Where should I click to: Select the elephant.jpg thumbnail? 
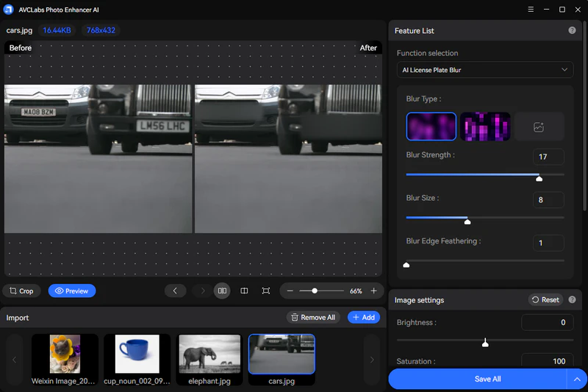click(x=209, y=360)
